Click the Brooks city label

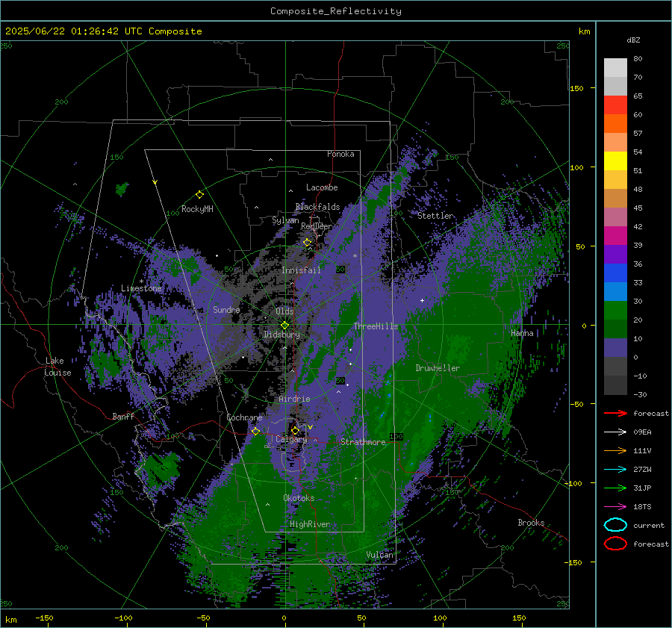click(x=531, y=523)
